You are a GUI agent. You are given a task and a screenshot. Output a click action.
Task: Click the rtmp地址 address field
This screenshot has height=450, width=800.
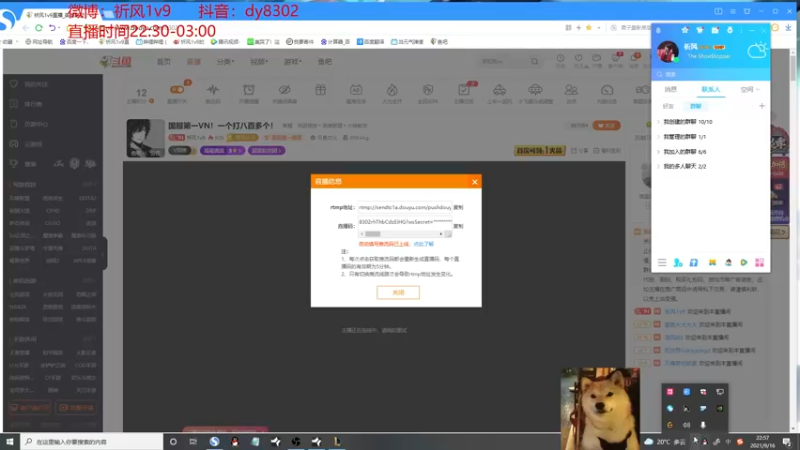click(405, 207)
